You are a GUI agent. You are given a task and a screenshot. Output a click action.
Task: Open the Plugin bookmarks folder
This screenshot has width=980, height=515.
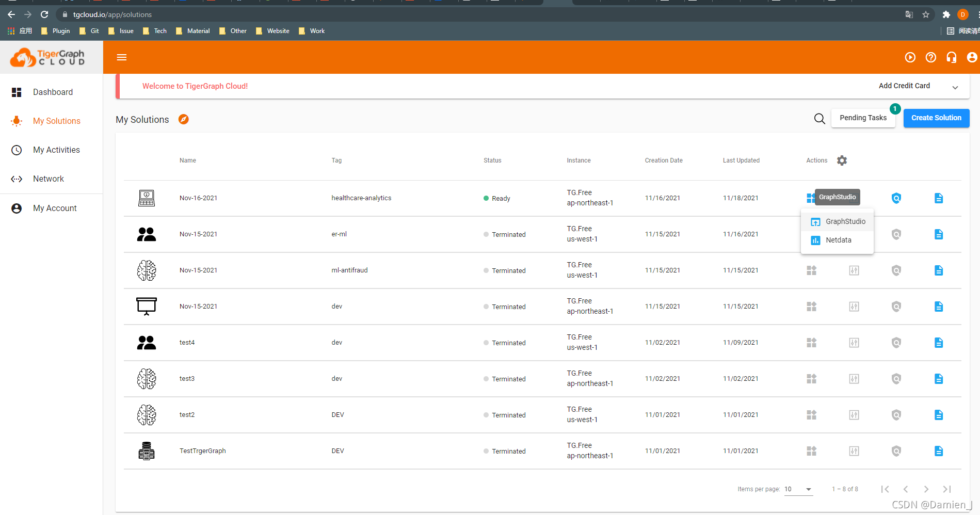[55, 31]
